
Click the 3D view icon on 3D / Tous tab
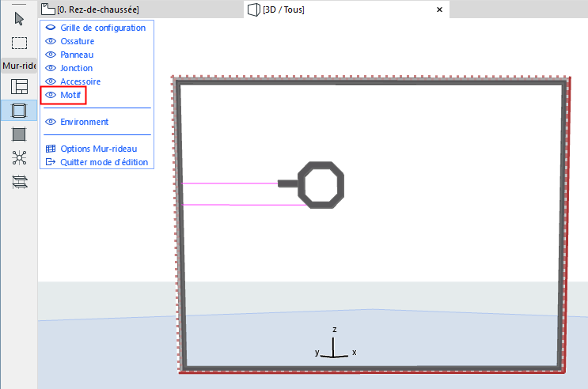coord(254,9)
